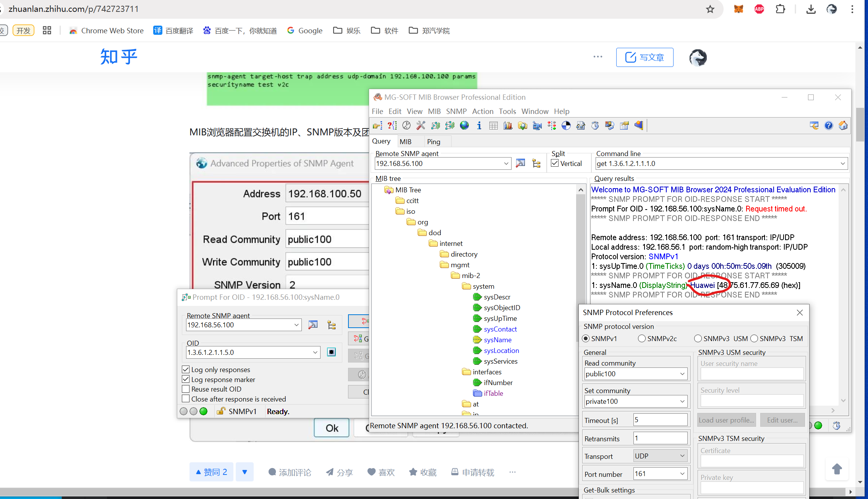Viewport: 868px width, 499px height.
Task: Uncheck the Log only responses option
Action: (186, 369)
